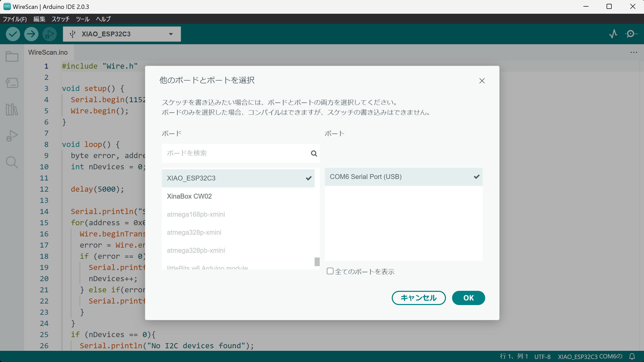This screenshot has height=362, width=644.
Task: Open the sketch options menu (…)
Action: [x=634, y=52]
